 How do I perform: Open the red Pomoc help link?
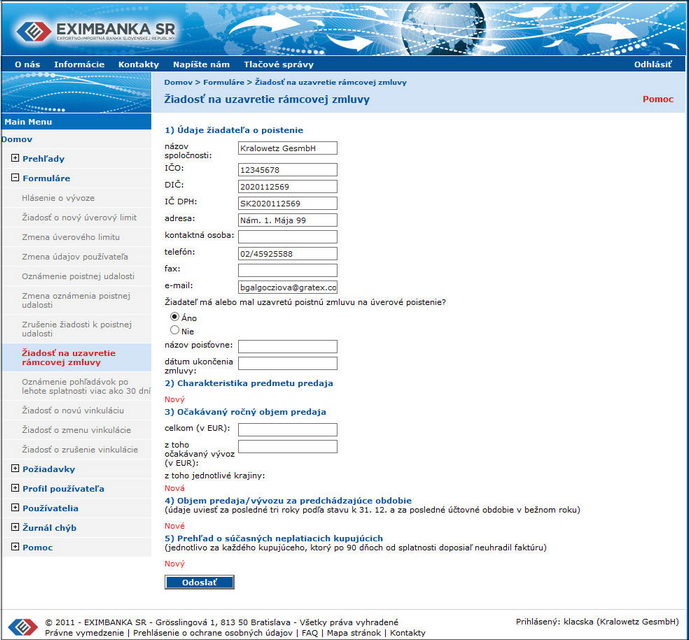(x=657, y=99)
